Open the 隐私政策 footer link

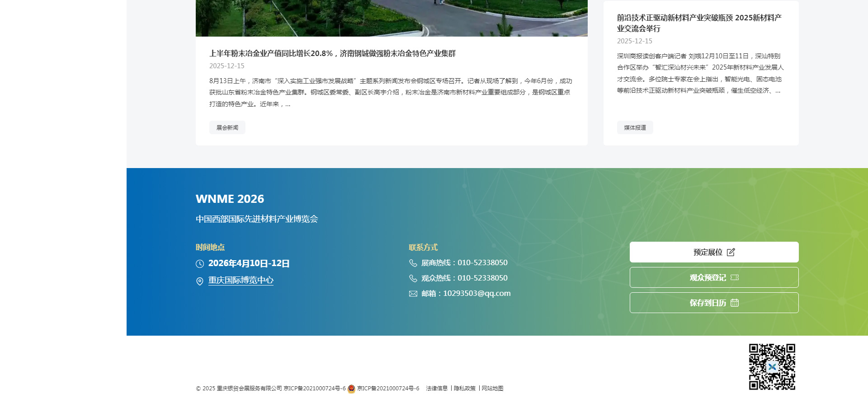point(465,389)
